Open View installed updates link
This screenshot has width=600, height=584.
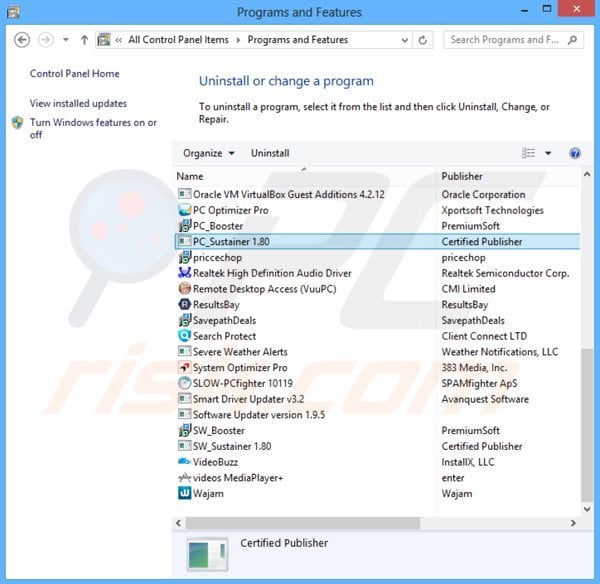(78, 103)
